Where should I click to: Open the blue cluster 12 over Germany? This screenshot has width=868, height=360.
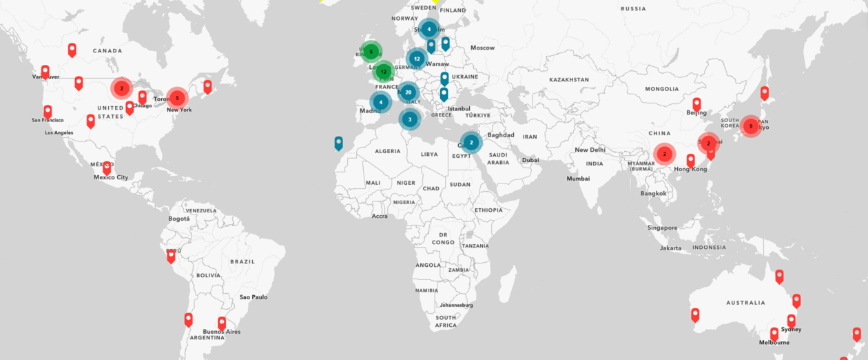[x=417, y=59]
